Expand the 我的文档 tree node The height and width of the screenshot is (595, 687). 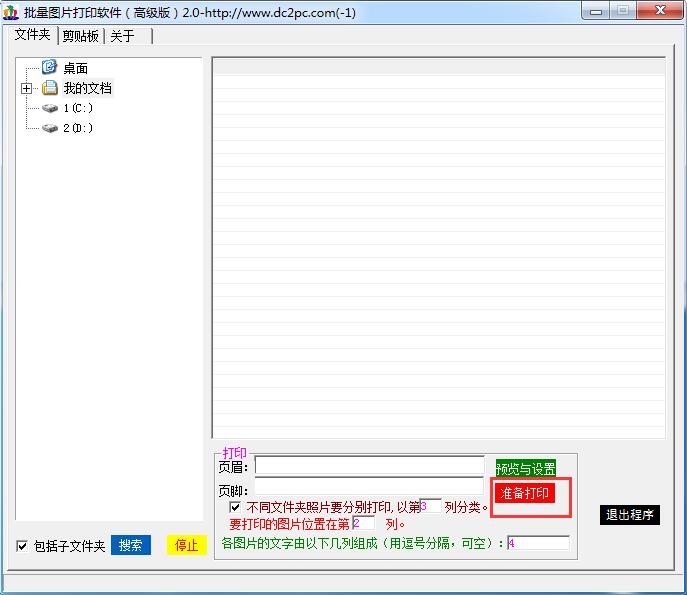tap(26, 89)
